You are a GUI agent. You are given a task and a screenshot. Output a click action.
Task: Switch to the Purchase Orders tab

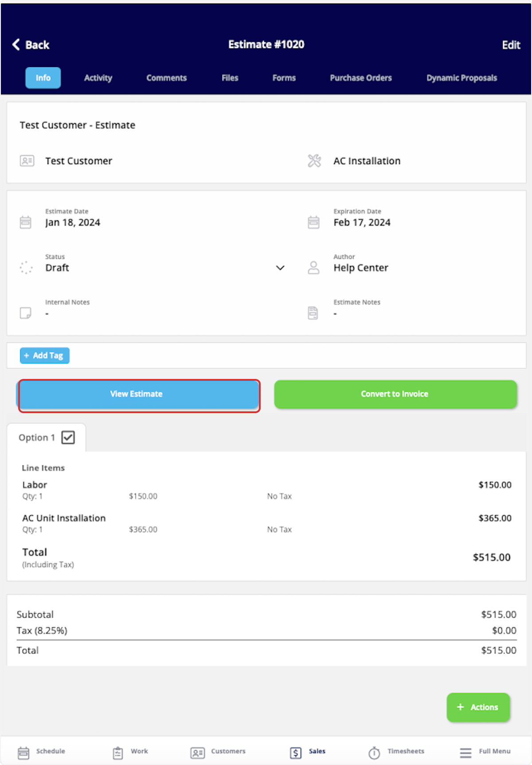click(361, 78)
